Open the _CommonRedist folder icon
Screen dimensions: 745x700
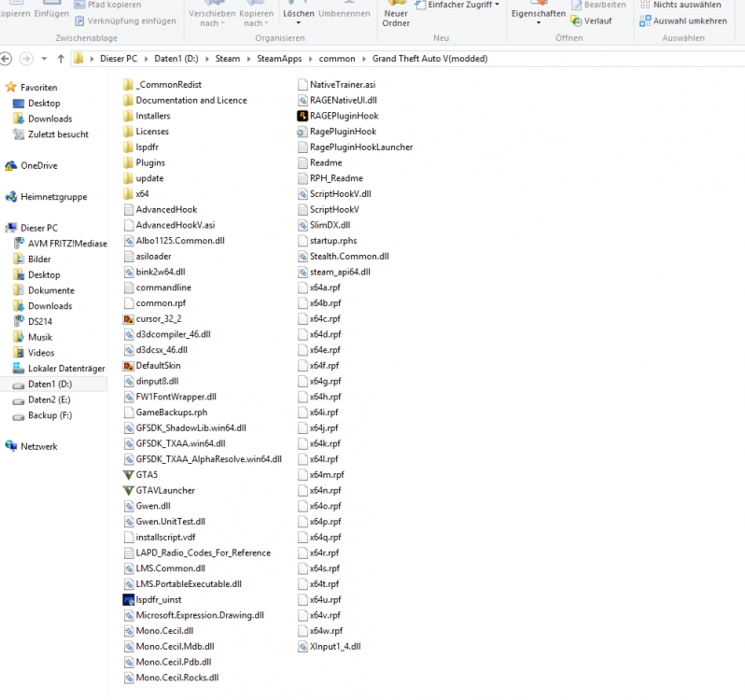[128, 85]
